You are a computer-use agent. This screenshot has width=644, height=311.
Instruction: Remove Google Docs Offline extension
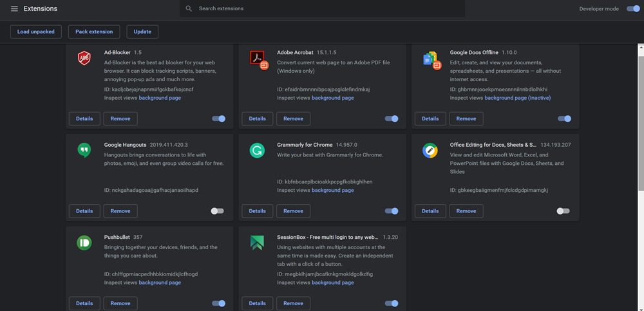(x=466, y=118)
